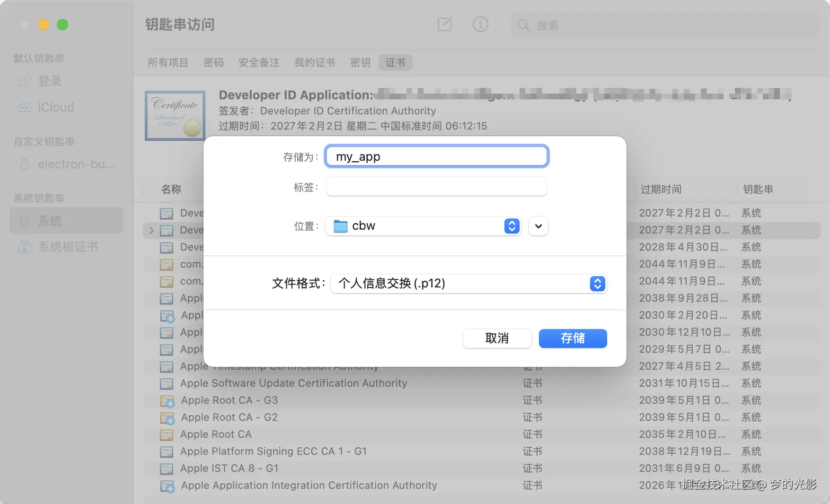This screenshot has width=830, height=504.
Task: Click certificate icon of row expiring 2028年4月30日
Action: pyautogui.click(x=167, y=247)
